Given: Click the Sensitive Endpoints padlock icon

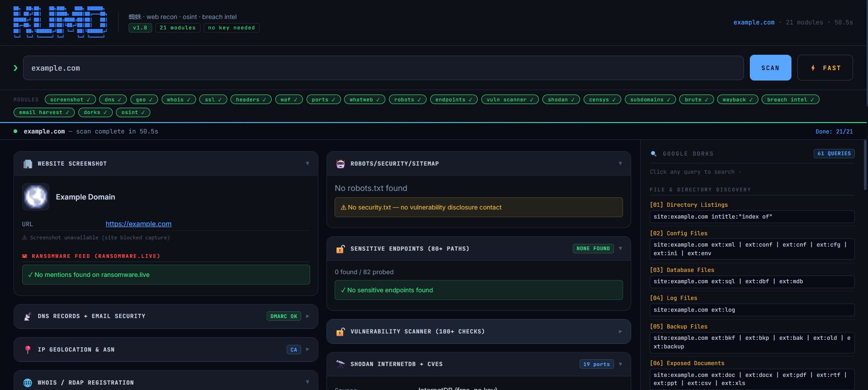Looking at the screenshot, I should [x=340, y=249].
